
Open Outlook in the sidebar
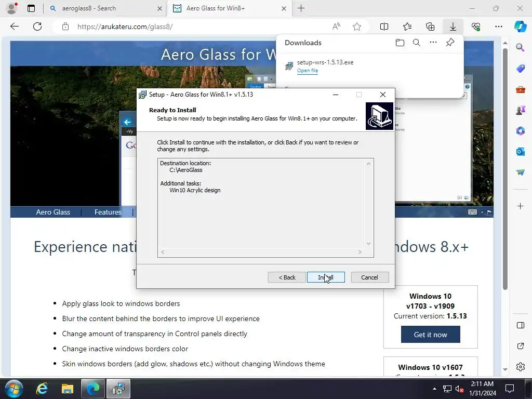click(x=520, y=151)
